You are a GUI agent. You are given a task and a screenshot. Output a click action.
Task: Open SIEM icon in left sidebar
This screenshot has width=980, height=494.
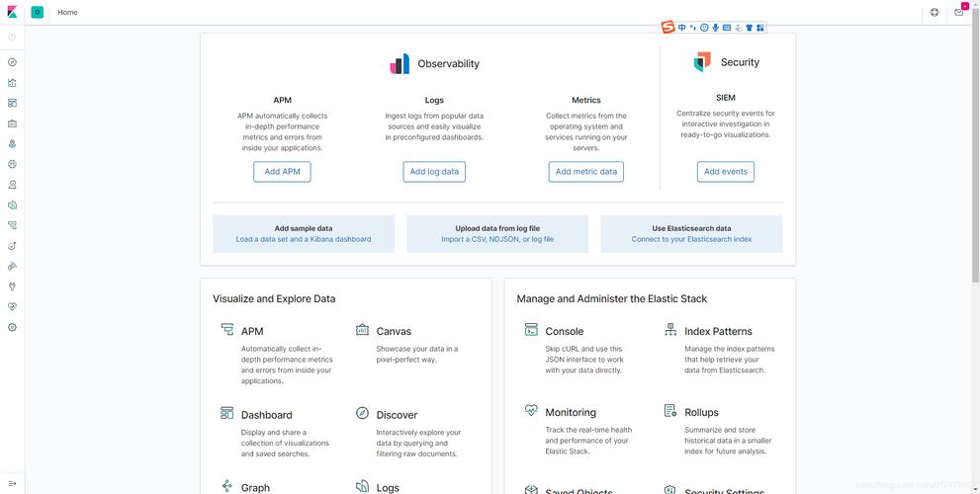click(x=12, y=266)
